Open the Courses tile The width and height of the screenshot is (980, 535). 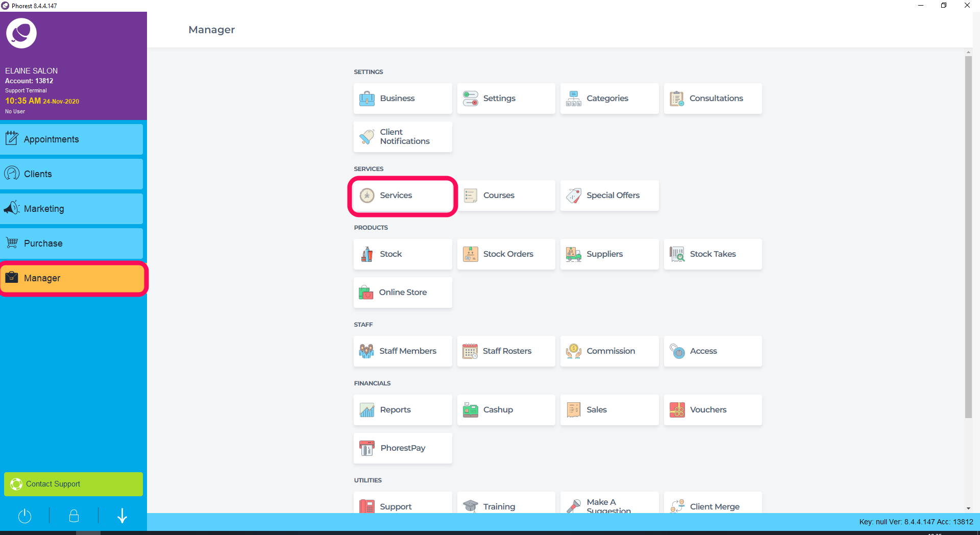coord(506,196)
